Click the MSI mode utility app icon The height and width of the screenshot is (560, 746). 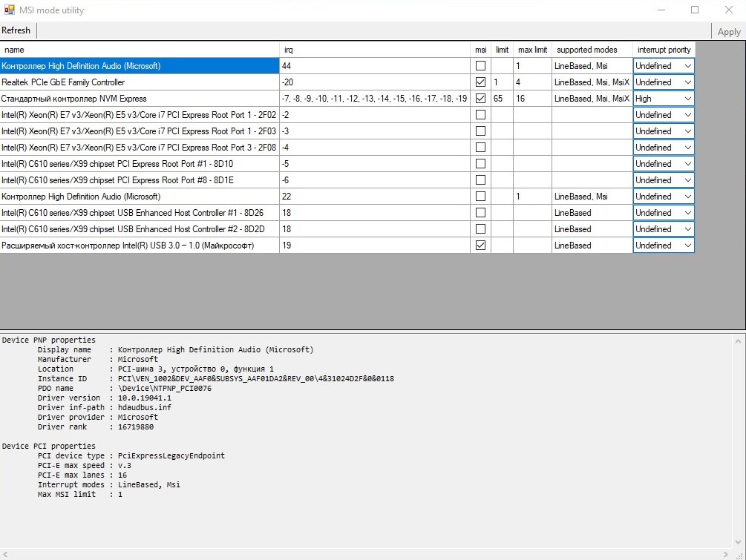coord(10,10)
